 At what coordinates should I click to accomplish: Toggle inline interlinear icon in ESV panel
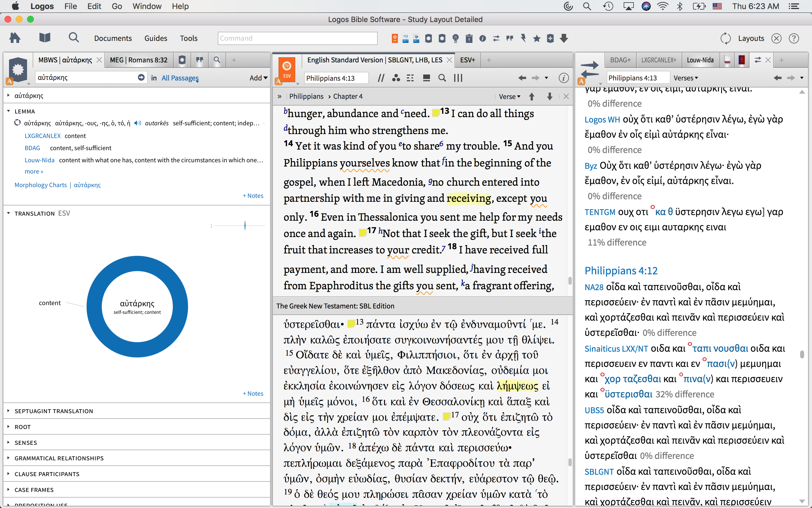410,78
